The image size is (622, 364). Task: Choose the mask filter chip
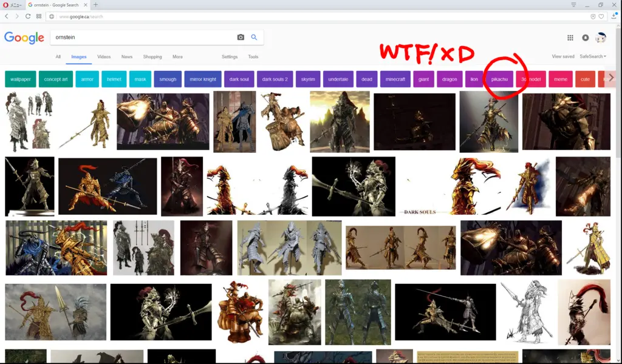[x=140, y=79]
